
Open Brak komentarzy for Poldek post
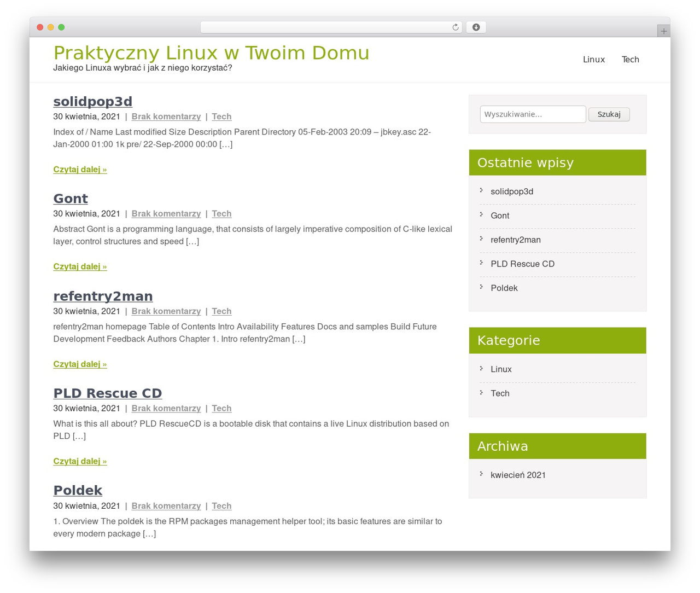point(166,506)
